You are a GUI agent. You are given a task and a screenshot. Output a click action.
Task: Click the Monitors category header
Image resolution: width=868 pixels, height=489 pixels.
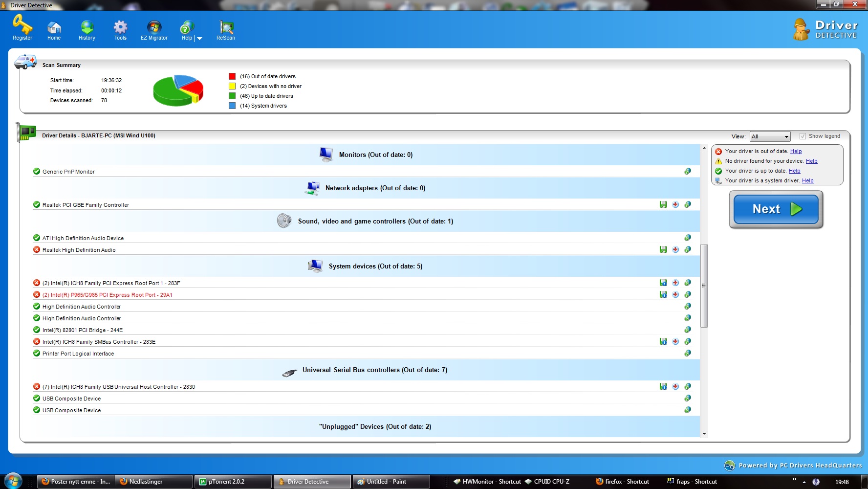366,155
